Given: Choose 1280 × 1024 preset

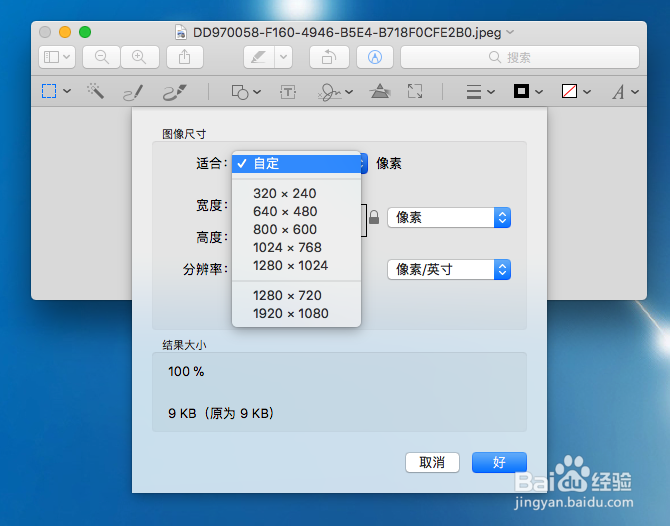Looking at the screenshot, I should point(297,265).
